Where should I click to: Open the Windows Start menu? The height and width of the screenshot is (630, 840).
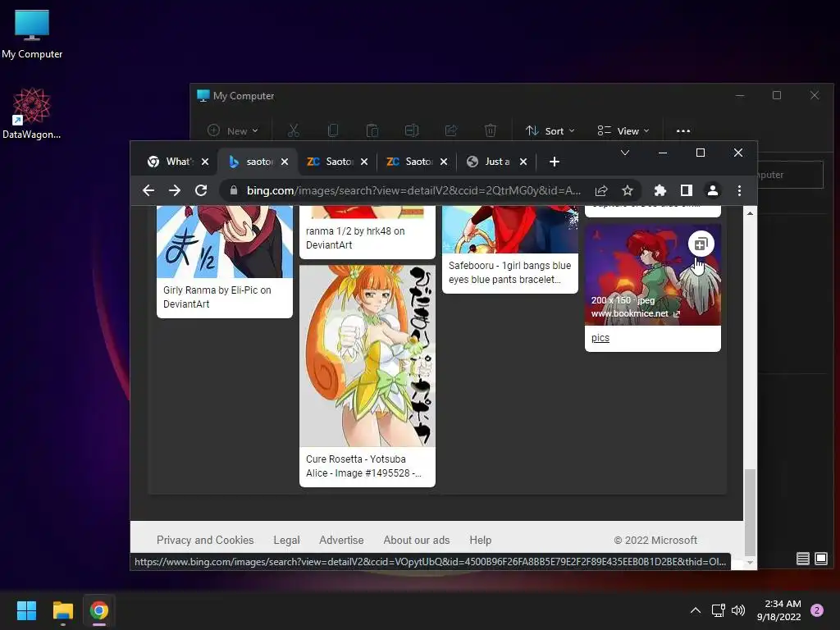click(26, 610)
